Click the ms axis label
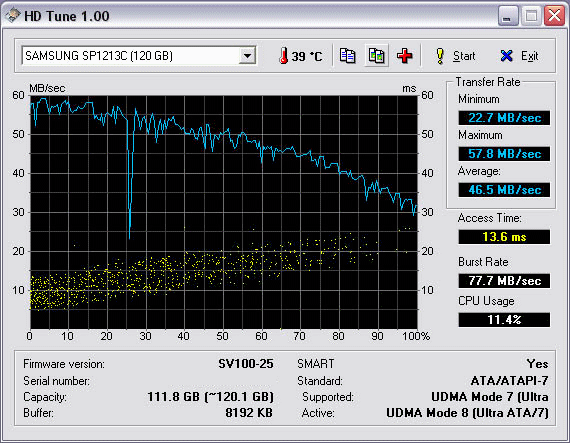 409,89
